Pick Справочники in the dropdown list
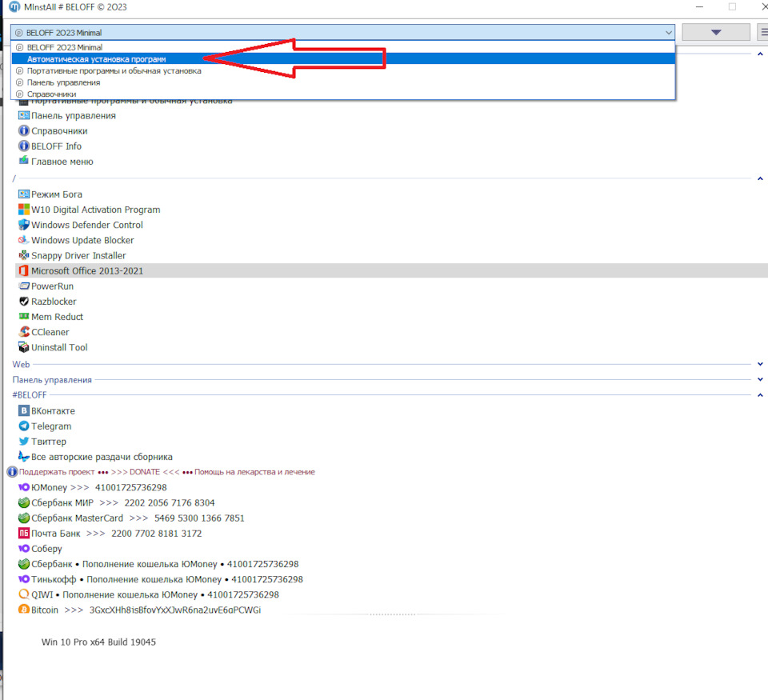 [342, 94]
